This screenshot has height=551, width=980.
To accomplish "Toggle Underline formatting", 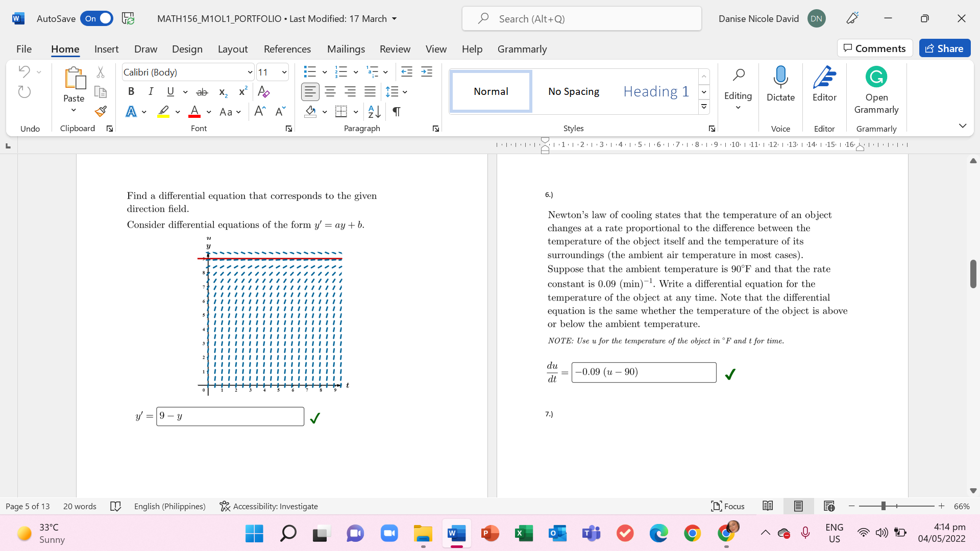I will 170,92.
